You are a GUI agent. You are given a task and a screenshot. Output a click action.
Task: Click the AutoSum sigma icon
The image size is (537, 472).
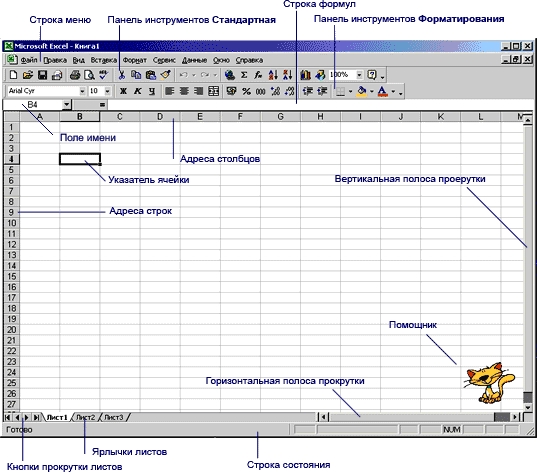[244, 75]
